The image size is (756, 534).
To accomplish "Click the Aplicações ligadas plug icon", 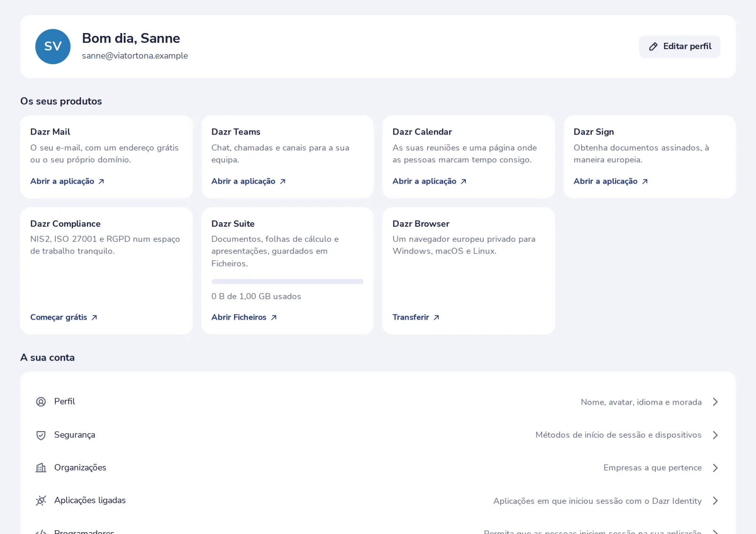I will point(41,500).
